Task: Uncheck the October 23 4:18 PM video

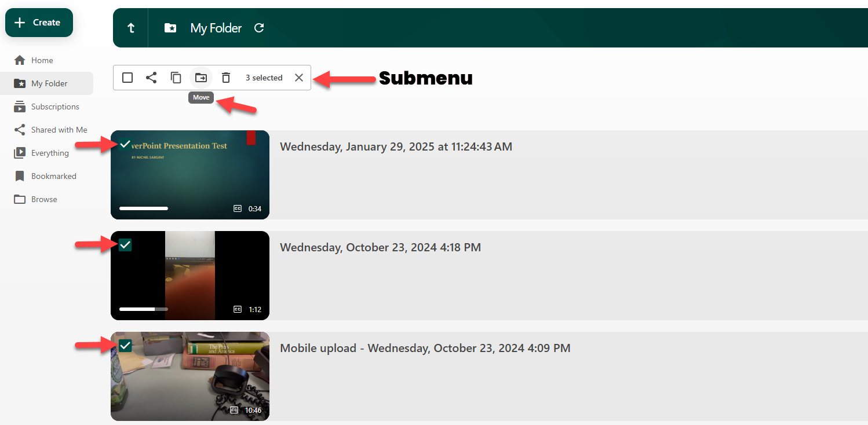Action: [x=125, y=245]
